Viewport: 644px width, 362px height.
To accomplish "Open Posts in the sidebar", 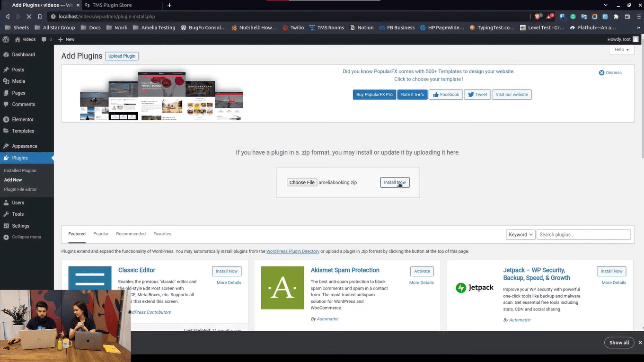I will pyautogui.click(x=18, y=70).
